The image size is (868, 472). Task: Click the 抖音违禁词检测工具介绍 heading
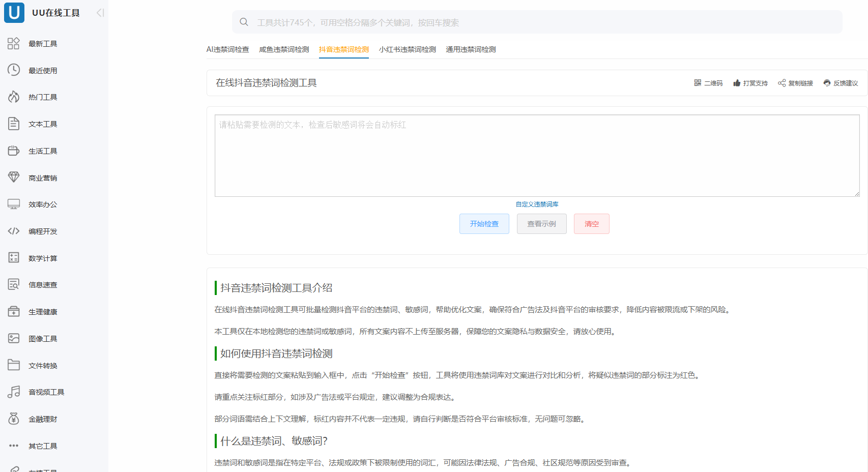276,288
